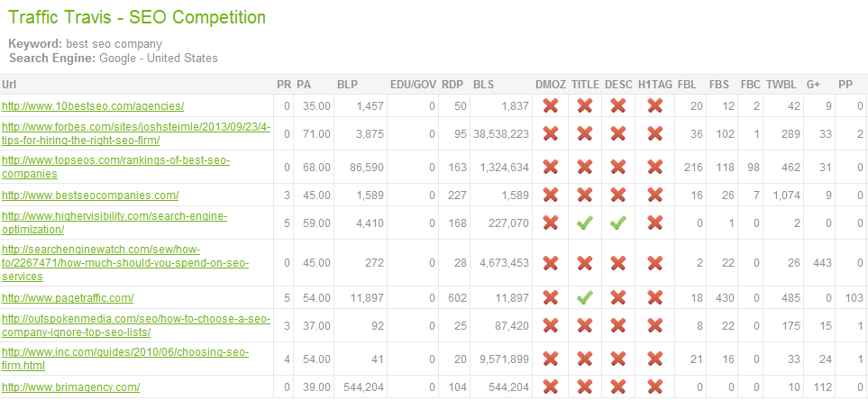The width and height of the screenshot is (868, 400).
Task: Click the green TITLE checkmark for pagetraffic.com
Action: tap(585, 298)
